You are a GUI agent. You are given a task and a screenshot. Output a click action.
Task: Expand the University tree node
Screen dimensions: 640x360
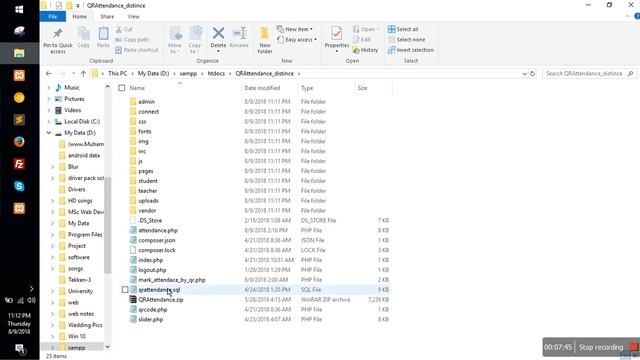click(53, 291)
